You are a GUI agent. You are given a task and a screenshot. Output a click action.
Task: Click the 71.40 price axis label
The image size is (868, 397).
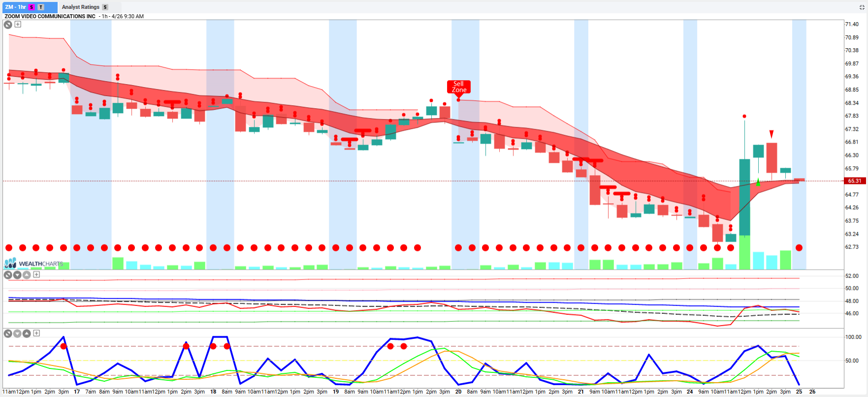[x=852, y=24]
